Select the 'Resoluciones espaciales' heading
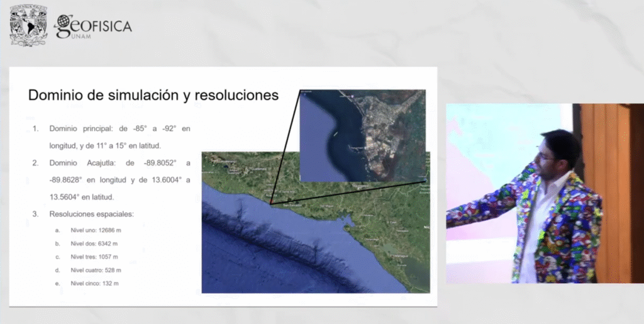The image size is (644, 324). click(x=91, y=214)
